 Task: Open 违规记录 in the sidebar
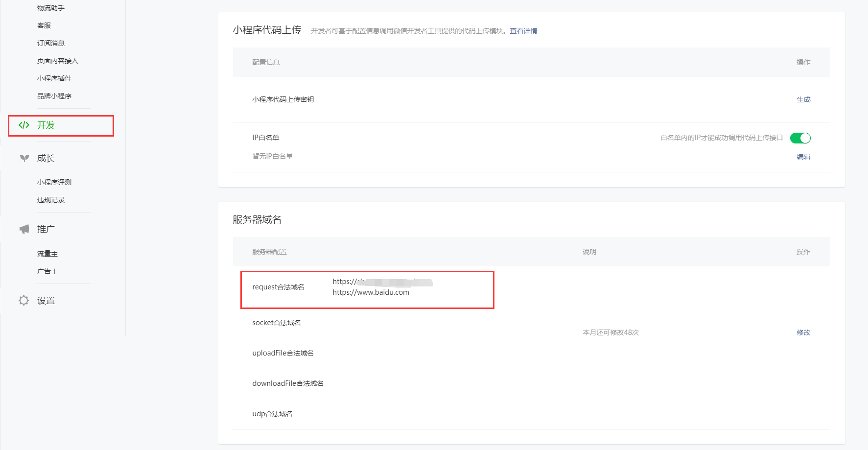point(51,200)
